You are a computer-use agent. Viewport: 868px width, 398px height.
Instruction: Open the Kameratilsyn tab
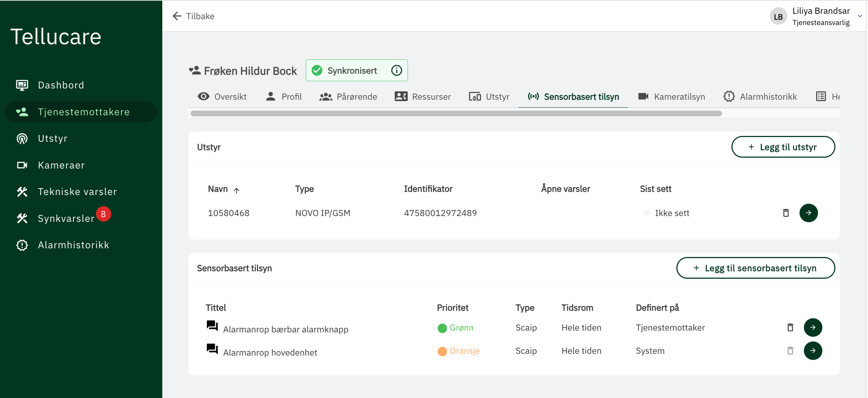point(671,96)
